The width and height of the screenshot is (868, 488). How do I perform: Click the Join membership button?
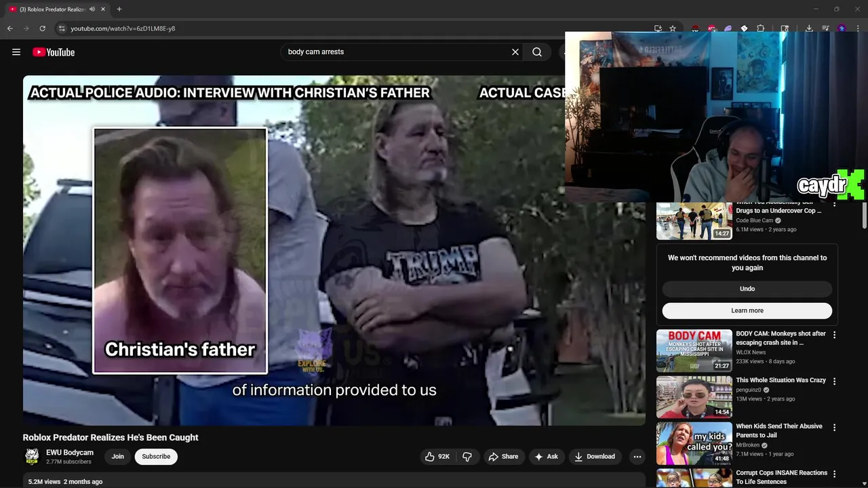coord(117,457)
